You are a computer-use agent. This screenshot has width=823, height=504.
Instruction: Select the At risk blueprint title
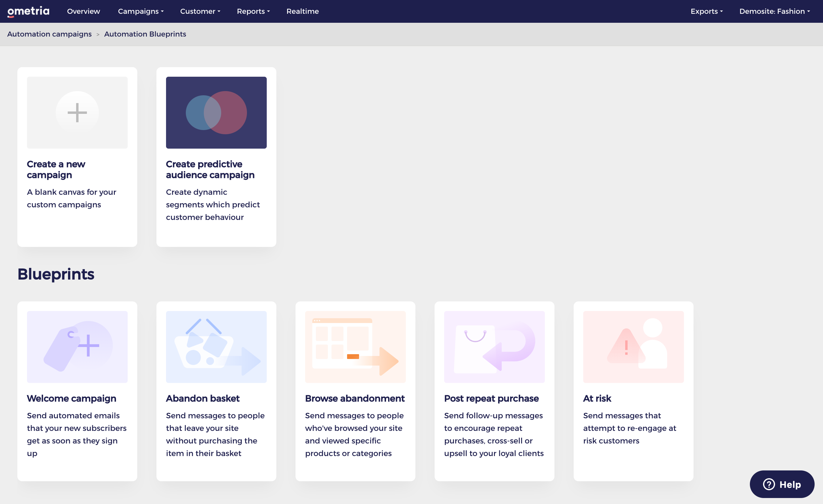(597, 398)
